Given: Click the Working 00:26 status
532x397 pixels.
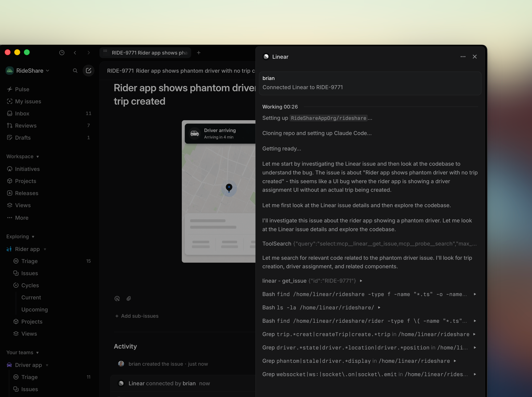Looking at the screenshot, I should click(280, 107).
